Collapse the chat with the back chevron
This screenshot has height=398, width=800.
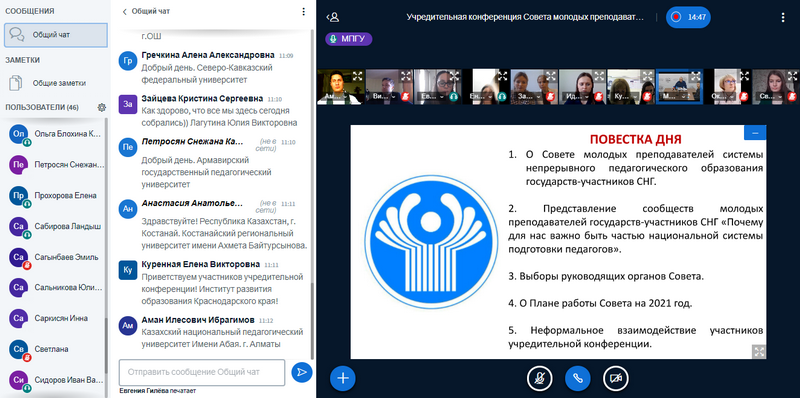pos(124,11)
